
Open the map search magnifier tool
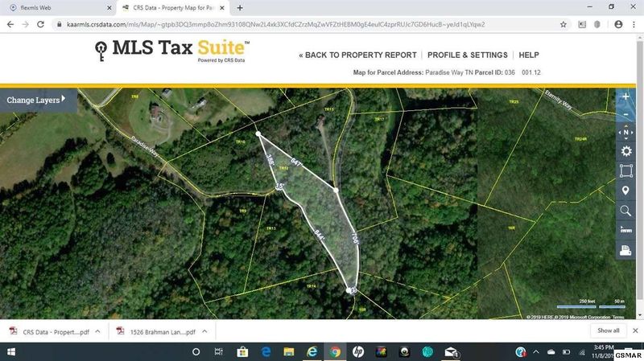tap(625, 211)
